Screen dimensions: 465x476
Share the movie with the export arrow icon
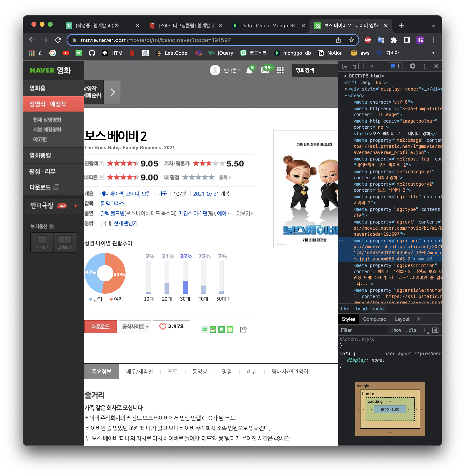tap(243, 329)
